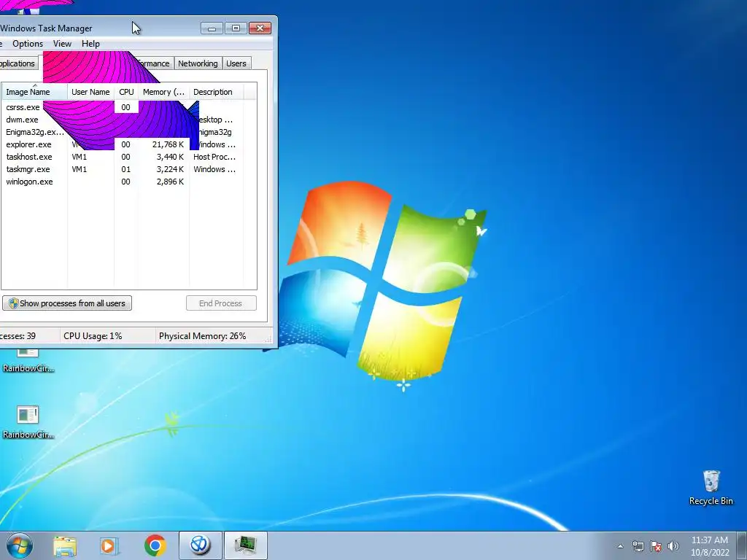Click the Physical Memory: 26% status entry
Screen dimensions: 747x560
pyautogui.click(x=203, y=335)
